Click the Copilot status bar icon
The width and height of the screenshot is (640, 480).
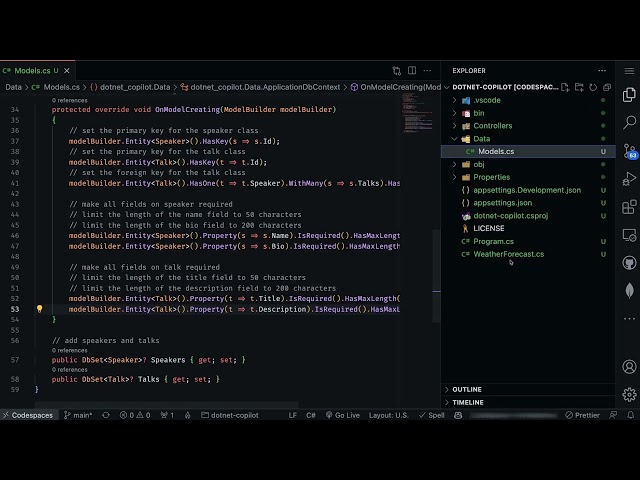point(458,415)
